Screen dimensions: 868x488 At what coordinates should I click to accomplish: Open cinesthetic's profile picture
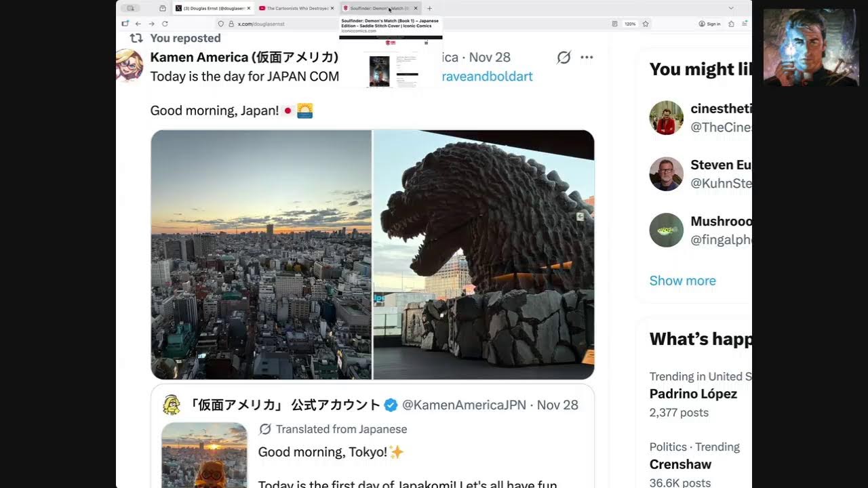coord(666,118)
